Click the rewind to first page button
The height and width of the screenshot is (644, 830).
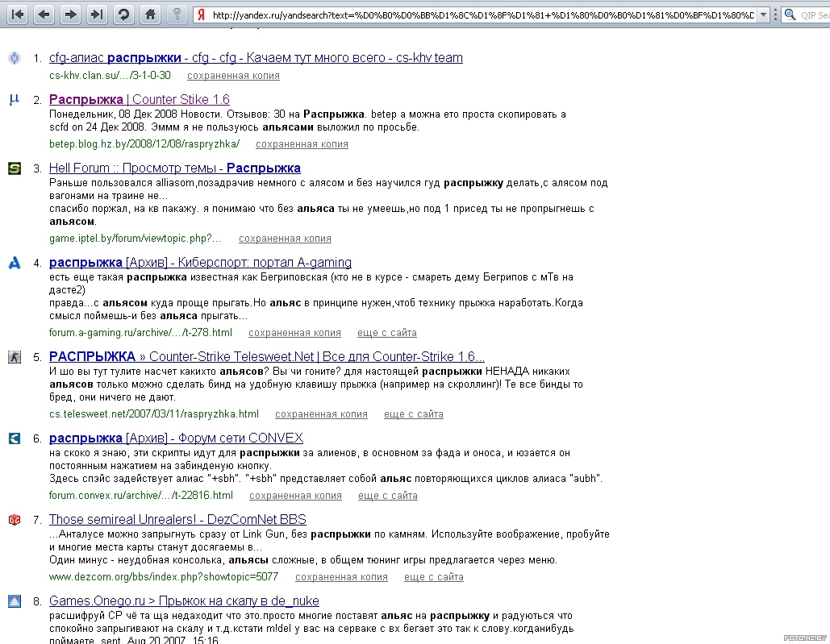18,15
